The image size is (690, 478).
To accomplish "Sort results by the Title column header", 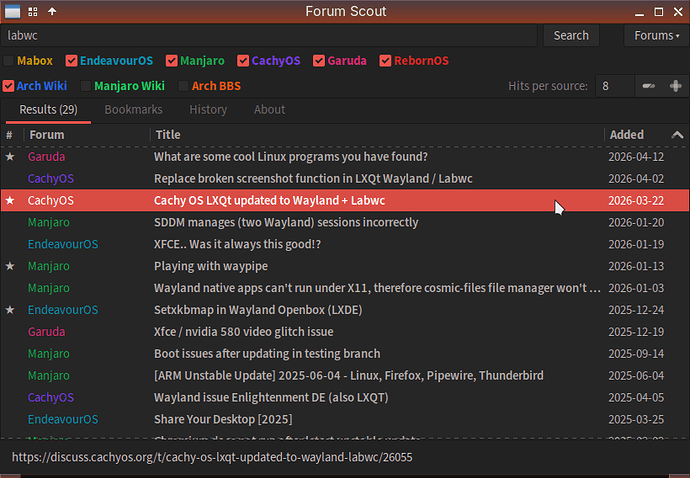I will point(377,135).
